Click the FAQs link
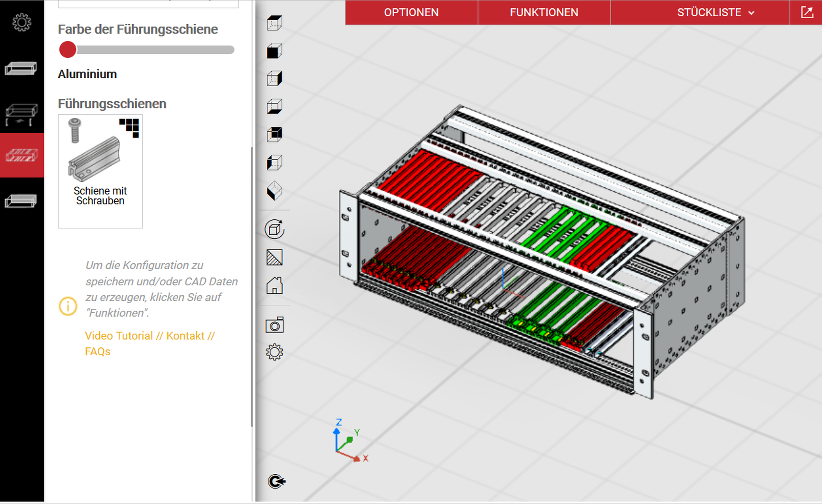 (x=97, y=351)
